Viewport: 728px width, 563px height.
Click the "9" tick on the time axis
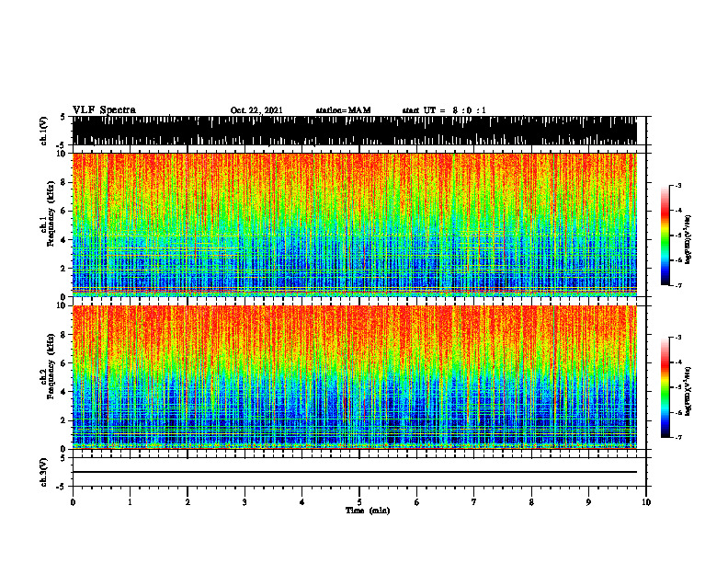click(588, 502)
